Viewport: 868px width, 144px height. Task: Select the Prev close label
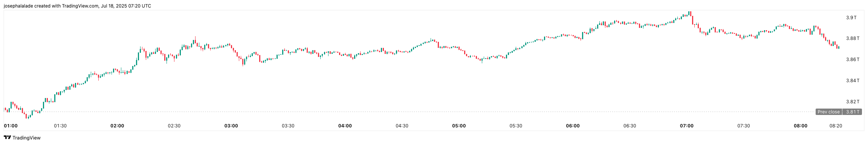coord(828,112)
